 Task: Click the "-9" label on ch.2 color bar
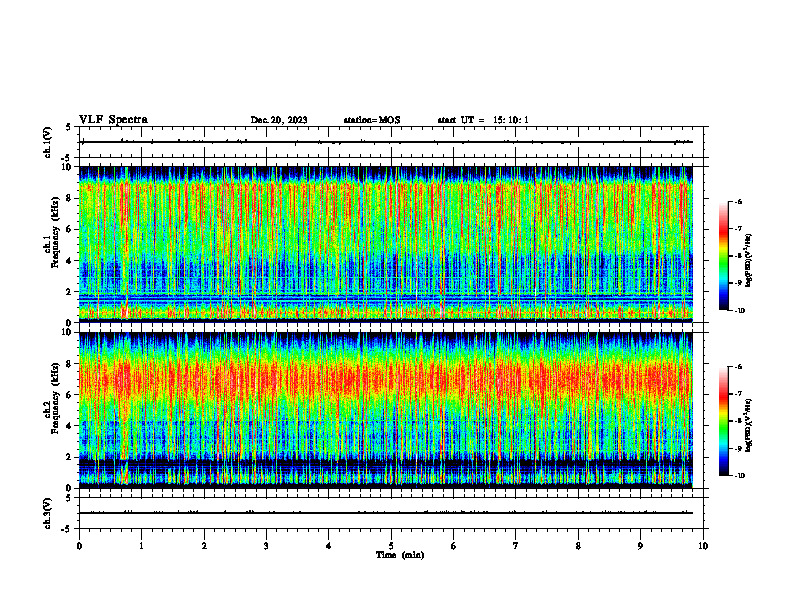738,448
